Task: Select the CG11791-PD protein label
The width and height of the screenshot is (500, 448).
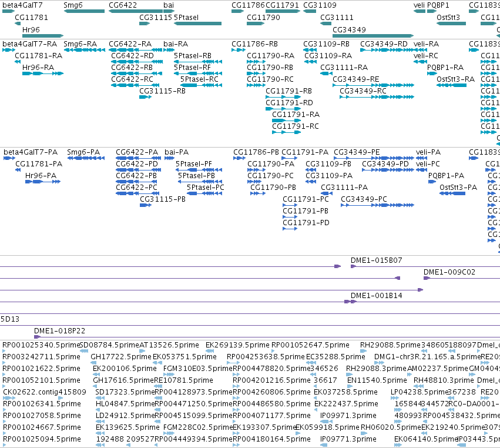Action: (306, 222)
